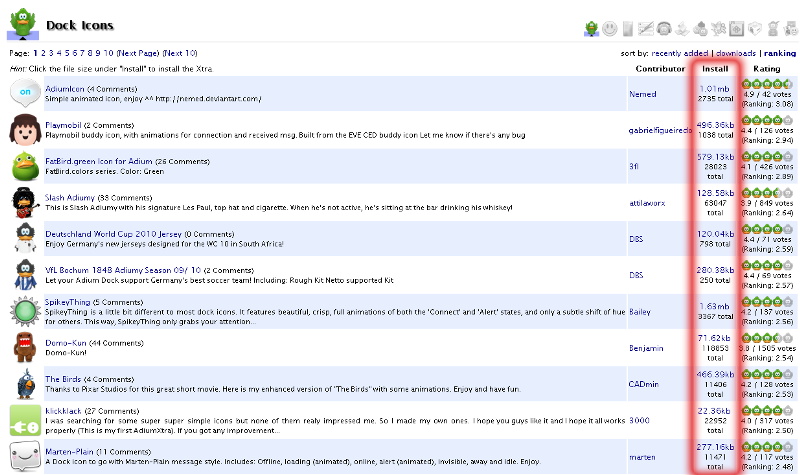This screenshot has width=800, height=475.
Task: Open contributor attilaworx's profile link
Action: (647, 203)
